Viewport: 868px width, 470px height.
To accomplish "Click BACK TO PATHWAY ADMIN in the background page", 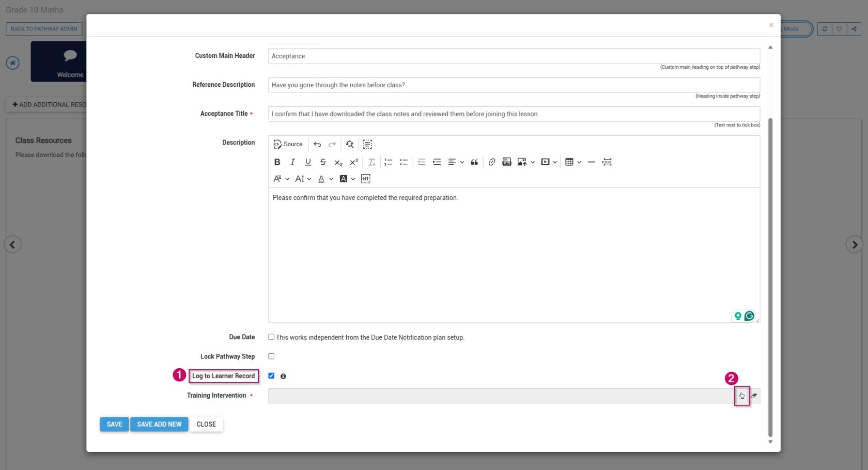I will coord(44,29).
